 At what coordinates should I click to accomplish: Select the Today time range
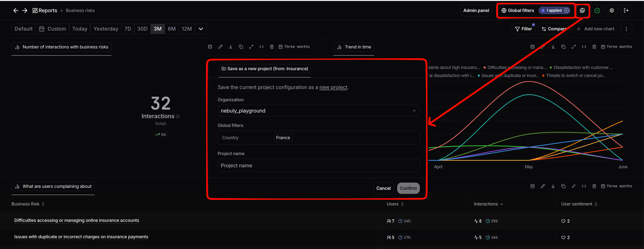[79, 29]
